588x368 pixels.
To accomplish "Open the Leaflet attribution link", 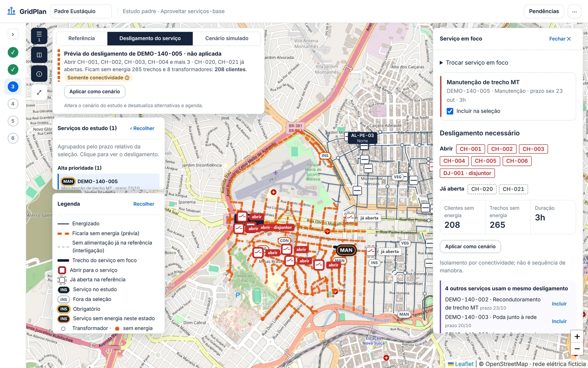I will [x=461, y=364].
